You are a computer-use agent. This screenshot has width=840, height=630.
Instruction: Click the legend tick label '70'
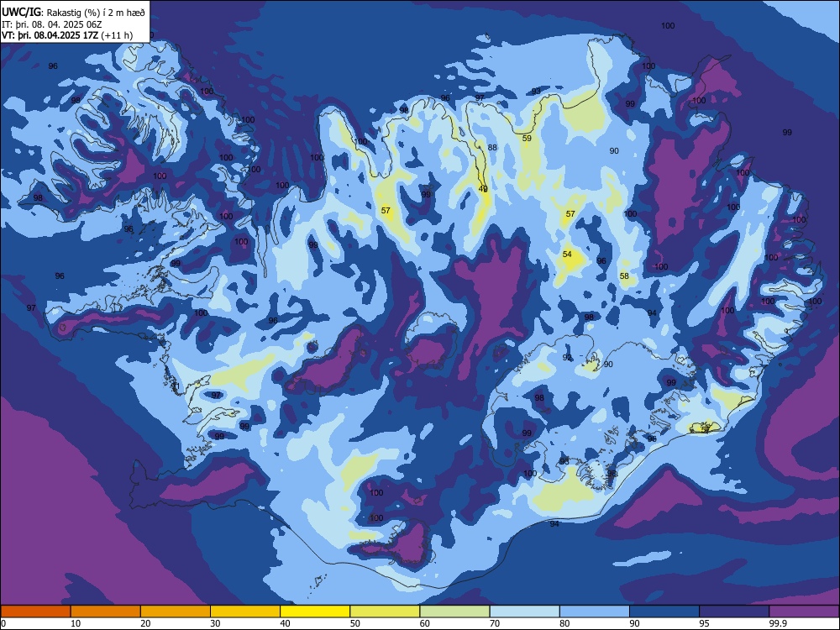tap(495, 623)
